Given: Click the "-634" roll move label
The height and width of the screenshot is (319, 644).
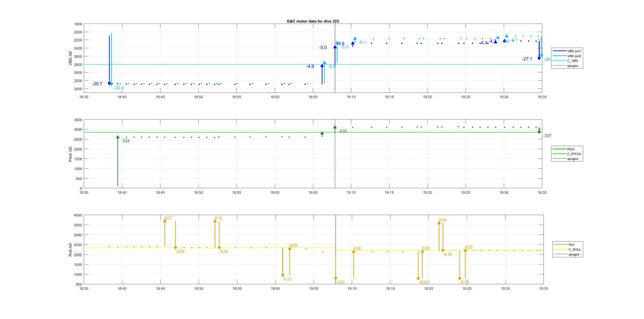Looking at the screenshot, I should coord(224,252).
